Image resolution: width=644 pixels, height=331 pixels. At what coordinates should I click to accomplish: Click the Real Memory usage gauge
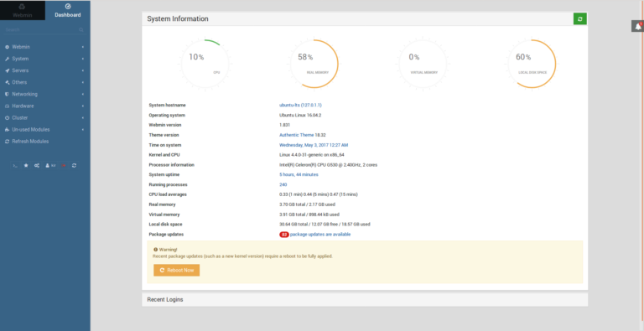pyautogui.click(x=314, y=64)
